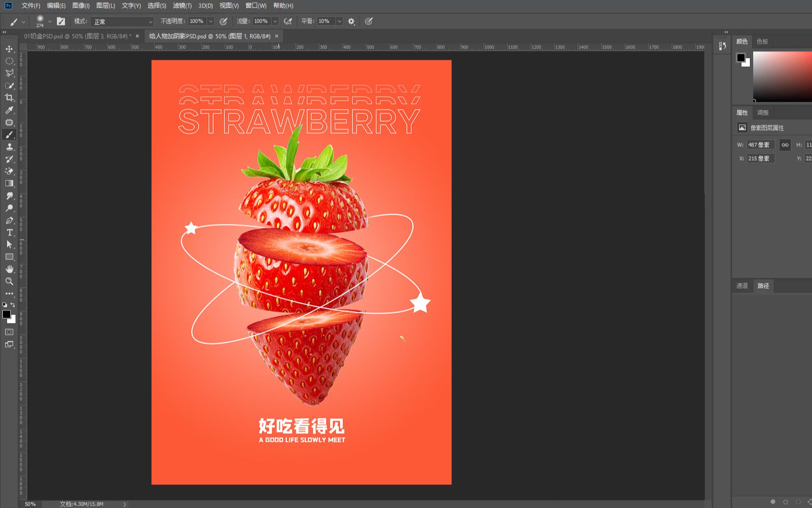
Task: Select the Zoom tool
Action: (x=9, y=282)
